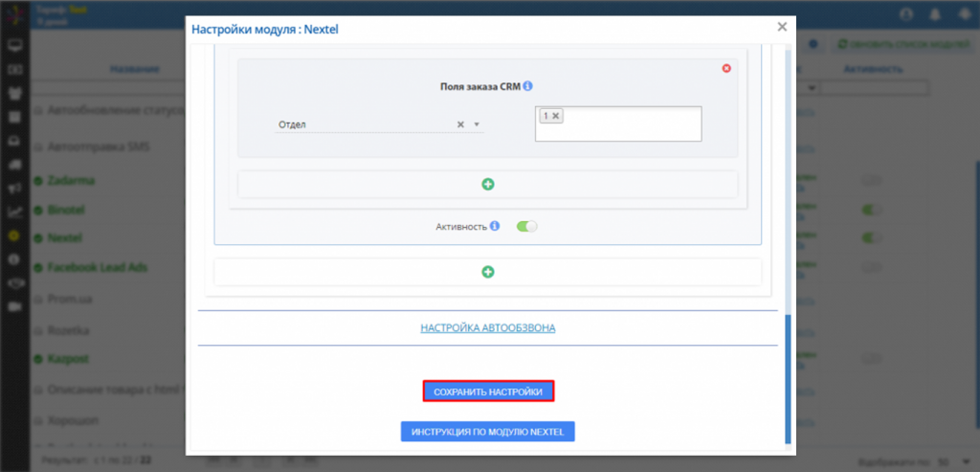Open info tooltip next to Активность label
The height and width of the screenshot is (472, 980).
[x=495, y=226]
